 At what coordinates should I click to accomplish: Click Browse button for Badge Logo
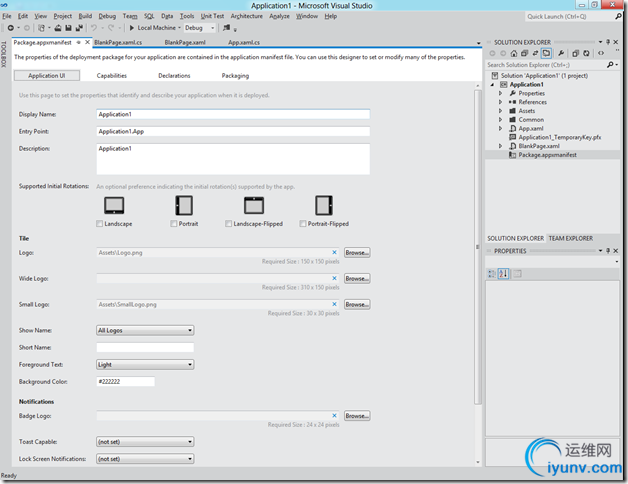point(357,416)
